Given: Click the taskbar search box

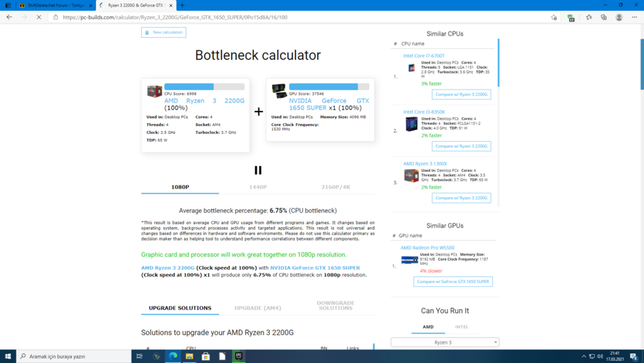Looking at the screenshot, I should pos(74,357).
